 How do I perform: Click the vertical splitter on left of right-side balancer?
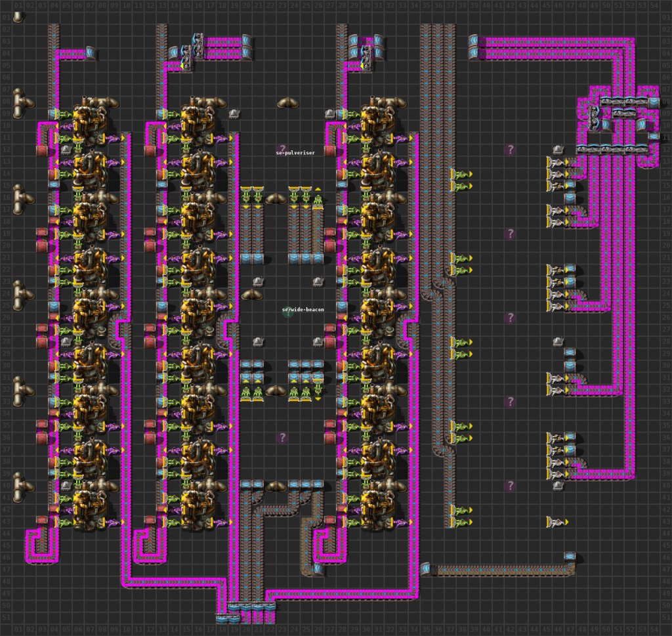tap(593, 117)
